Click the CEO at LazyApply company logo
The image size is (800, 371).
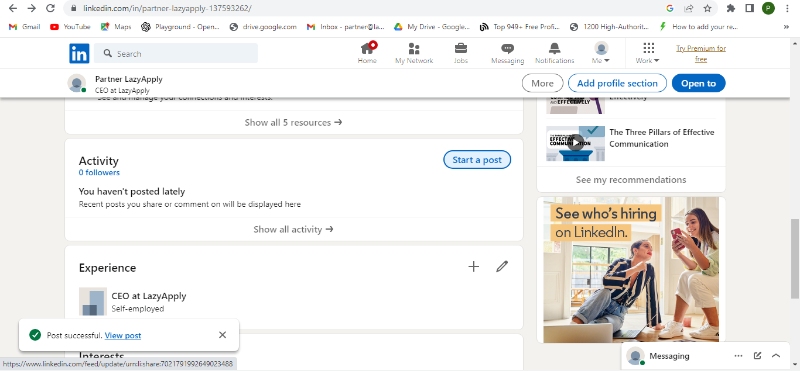click(x=93, y=301)
